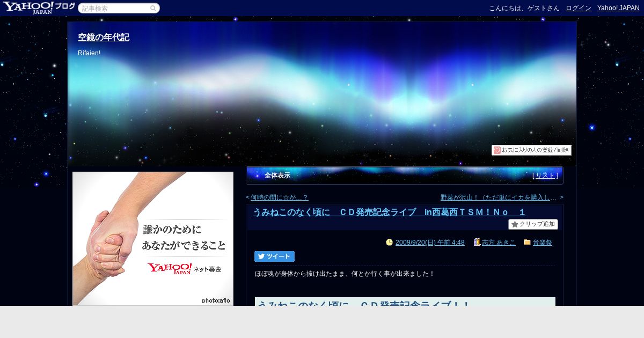Click the heart icon on favorites button

497,150
